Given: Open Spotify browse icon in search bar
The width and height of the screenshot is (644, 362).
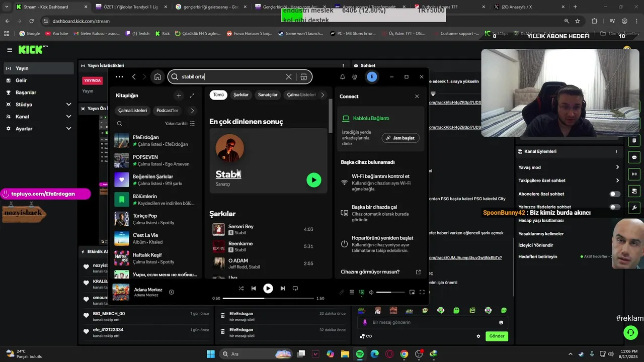Looking at the screenshot, I should (304, 77).
